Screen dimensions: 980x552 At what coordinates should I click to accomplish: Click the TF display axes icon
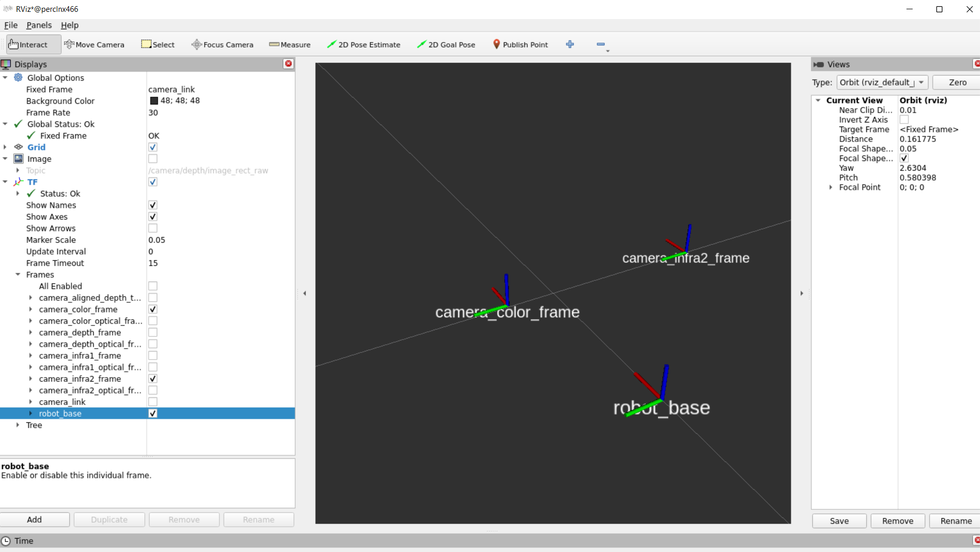18,182
